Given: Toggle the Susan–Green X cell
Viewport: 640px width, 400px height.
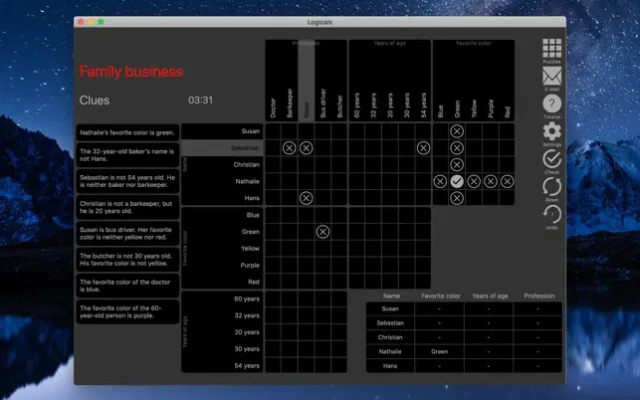Looking at the screenshot, I should click(457, 131).
